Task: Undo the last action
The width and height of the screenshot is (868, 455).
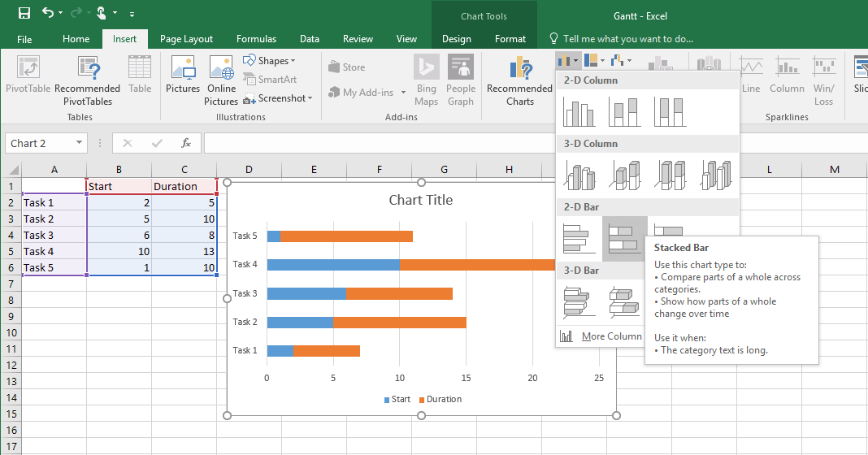Action: point(48,13)
